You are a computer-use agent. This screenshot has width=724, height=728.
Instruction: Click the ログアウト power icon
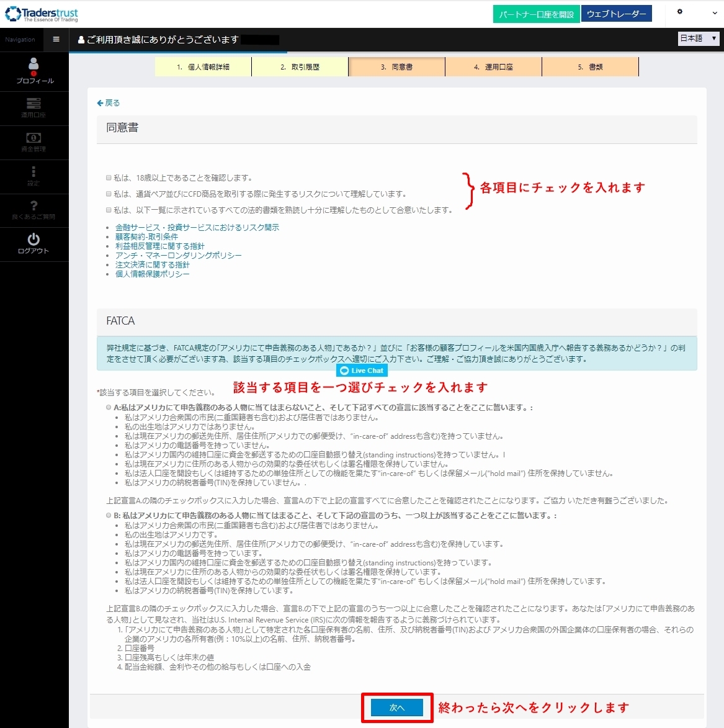tap(34, 239)
